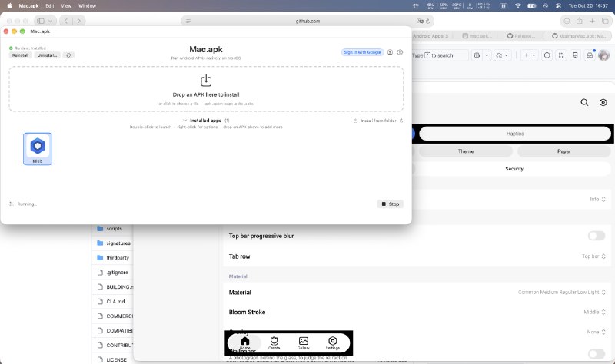Click the refresh runtime icon beside Uninstall

(68, 55)
